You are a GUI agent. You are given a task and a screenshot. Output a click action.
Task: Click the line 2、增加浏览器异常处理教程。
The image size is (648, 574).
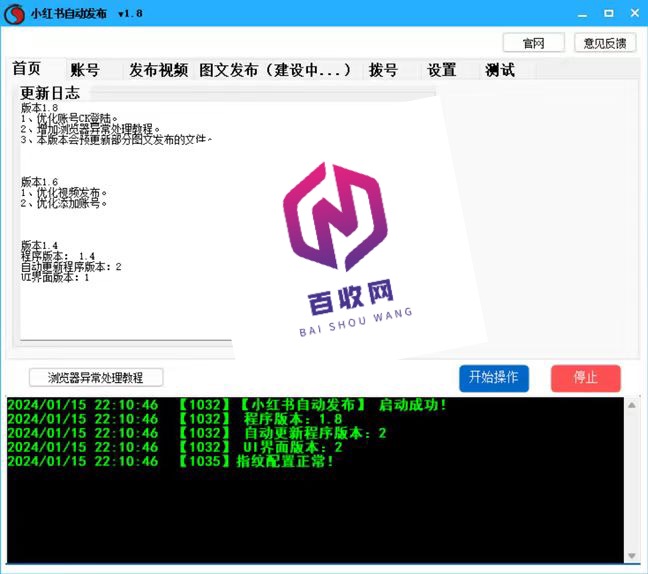click(90, 129)
